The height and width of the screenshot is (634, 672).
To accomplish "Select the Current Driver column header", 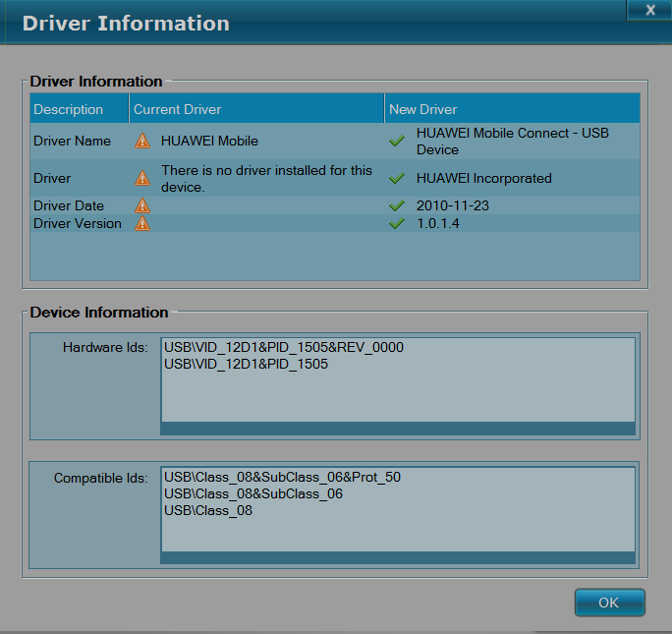I will pyautogui.click(x=256, y=109).
